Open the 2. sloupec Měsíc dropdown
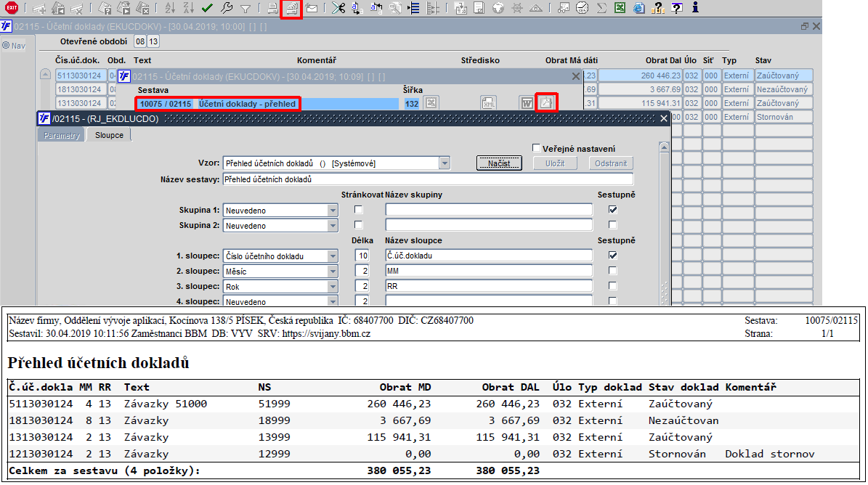 pyautogui.click(x=332, y=272)
